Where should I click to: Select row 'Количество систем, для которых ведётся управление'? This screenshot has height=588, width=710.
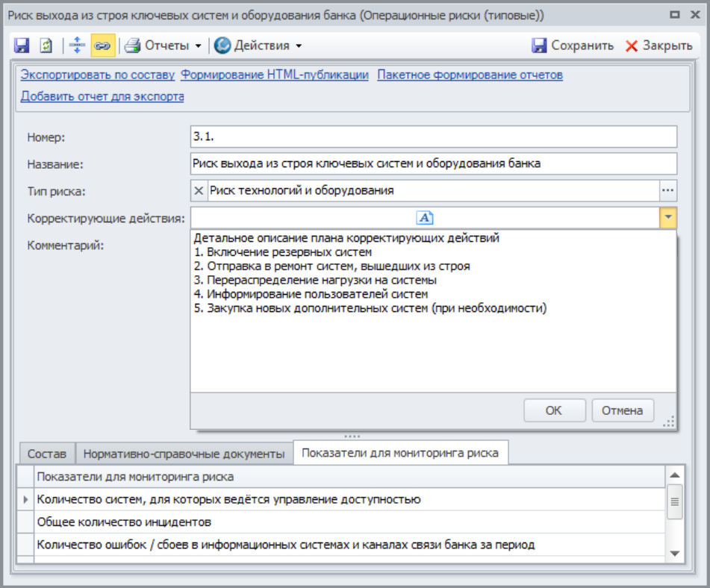tap(349, 499)
